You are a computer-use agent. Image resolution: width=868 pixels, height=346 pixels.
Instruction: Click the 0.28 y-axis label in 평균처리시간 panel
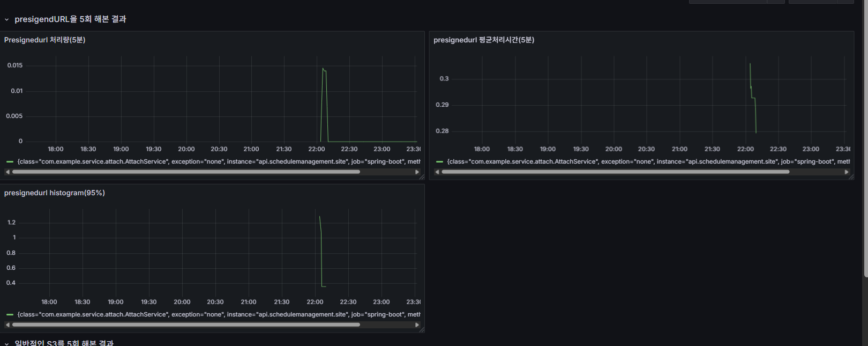(442, 131)
